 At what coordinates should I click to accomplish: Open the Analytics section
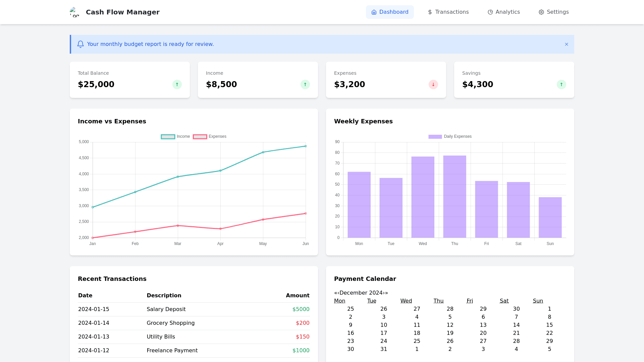pyautogui.click(x=503, y=12)
